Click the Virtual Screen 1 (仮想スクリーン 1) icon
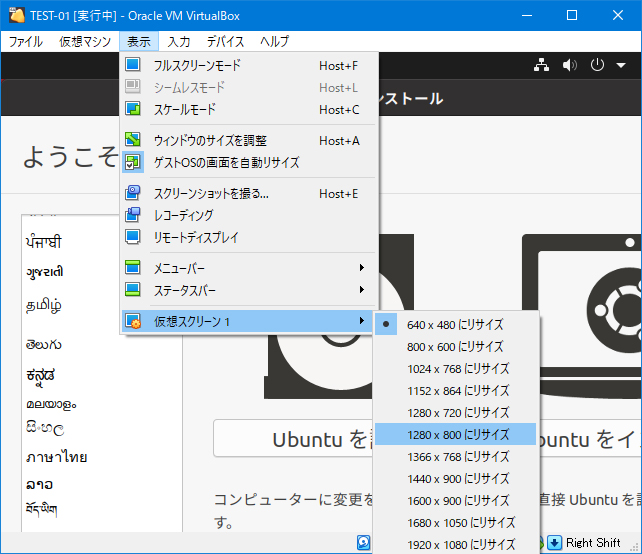Screen dimensions: 642x554 [x=133, y=321]
